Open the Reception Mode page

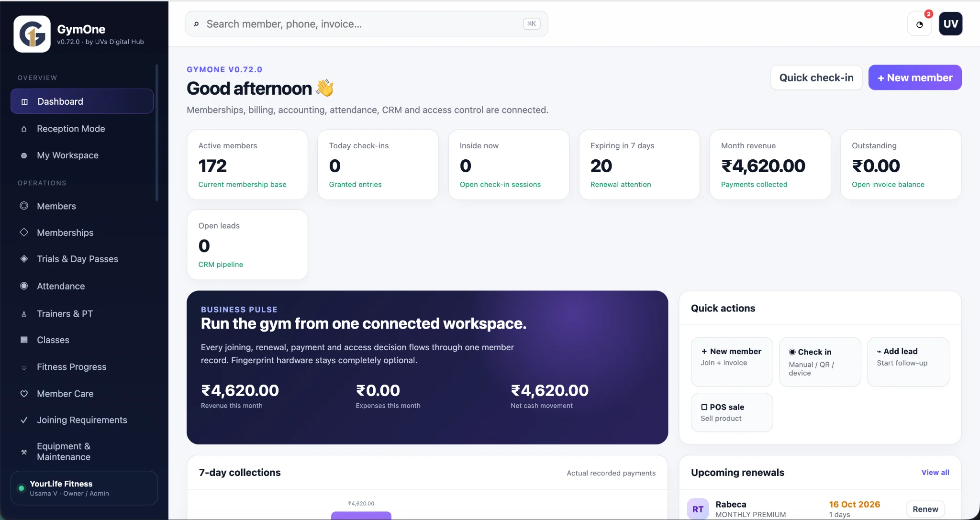(82, 129)
